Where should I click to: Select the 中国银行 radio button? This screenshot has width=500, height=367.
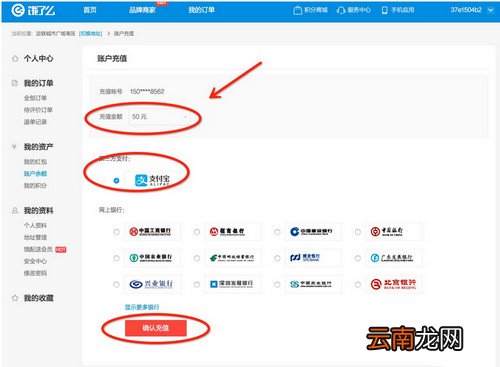coord(358,232)
